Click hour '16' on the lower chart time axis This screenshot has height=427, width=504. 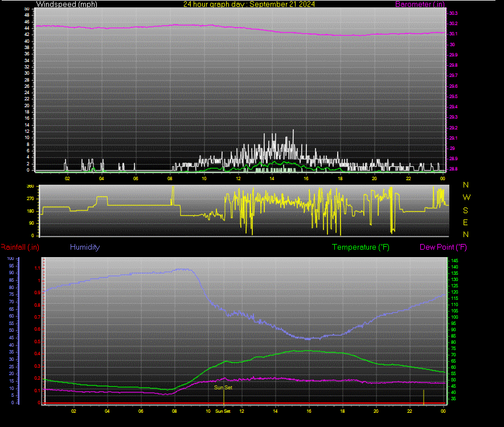click(x=309, y=411)
